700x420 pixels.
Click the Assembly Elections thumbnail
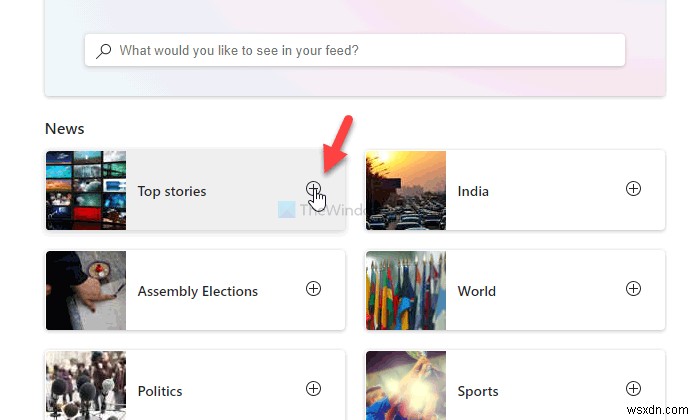pos(86,290)
